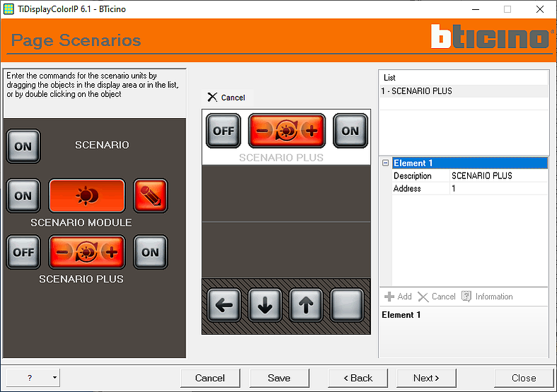The height and width of the screenshot is (392, 557).
Task: Click the bottom Cancel button
Action: 210,378
